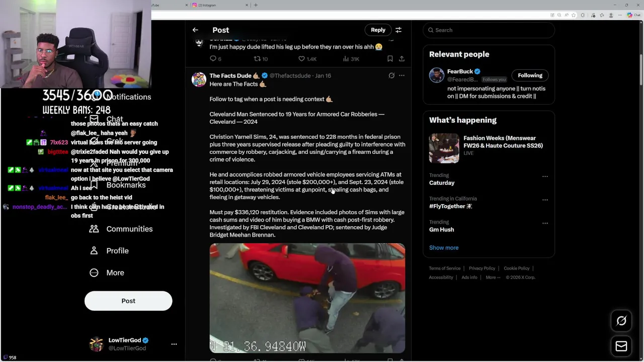Click the Reply button in Post header
Viewport: 644px width, 362px height.
tap(378, 30)
